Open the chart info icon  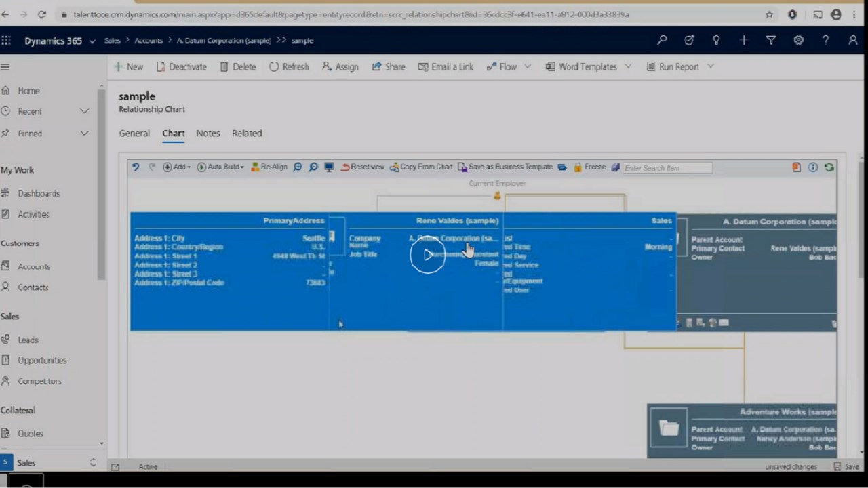tap(813, 167)
